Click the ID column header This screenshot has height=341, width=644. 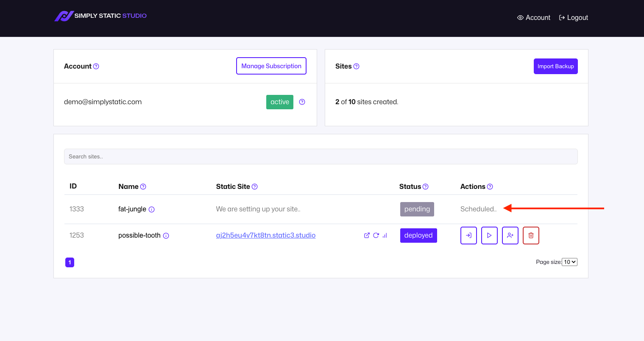coord(73,186)
